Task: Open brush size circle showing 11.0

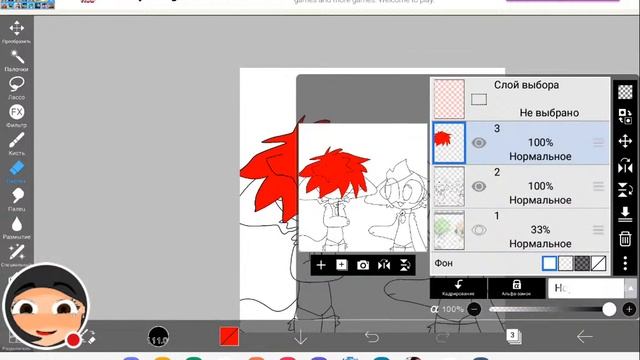Action: click(x=158, y=337)
